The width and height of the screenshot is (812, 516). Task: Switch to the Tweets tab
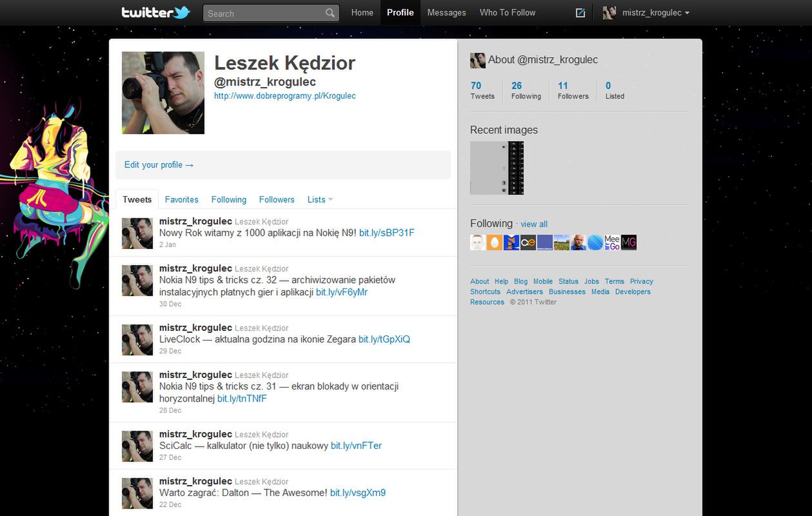click(x=137, y=199)
